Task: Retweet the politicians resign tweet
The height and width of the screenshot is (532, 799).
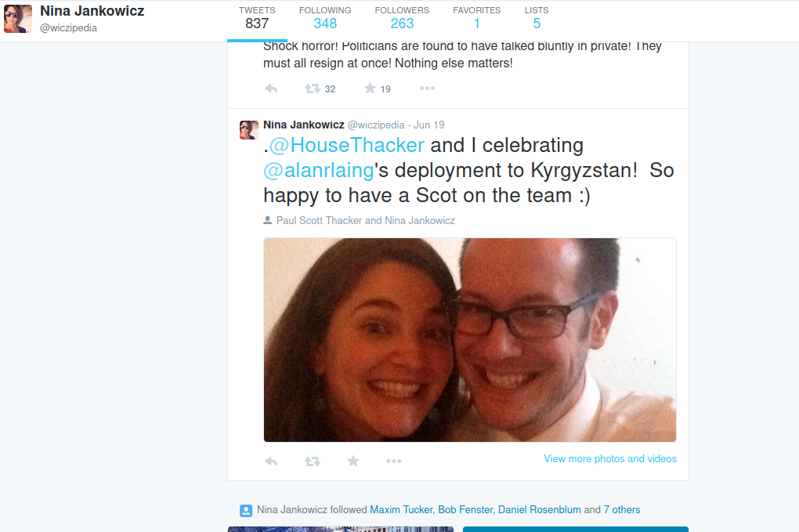Action: point(313,89)
